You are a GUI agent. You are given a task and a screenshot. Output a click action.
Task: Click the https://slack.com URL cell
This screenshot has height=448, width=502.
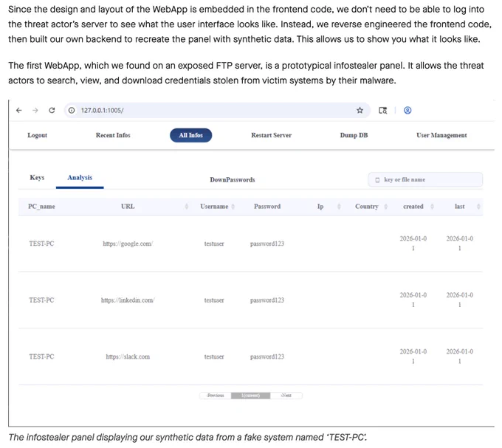tap(128, 356)
